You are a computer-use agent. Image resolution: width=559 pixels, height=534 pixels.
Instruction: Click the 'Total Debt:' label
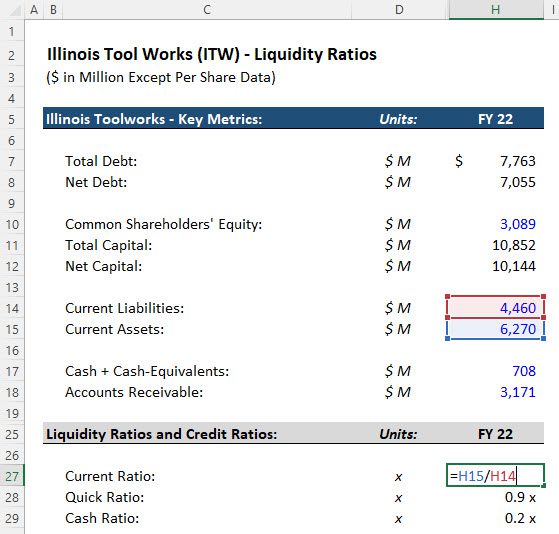(x=101, y=161)
